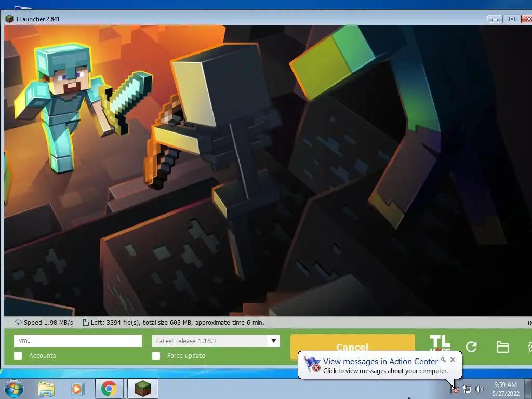
Task: Toggle the Accounts checkbox
Action: pos(18,355)
